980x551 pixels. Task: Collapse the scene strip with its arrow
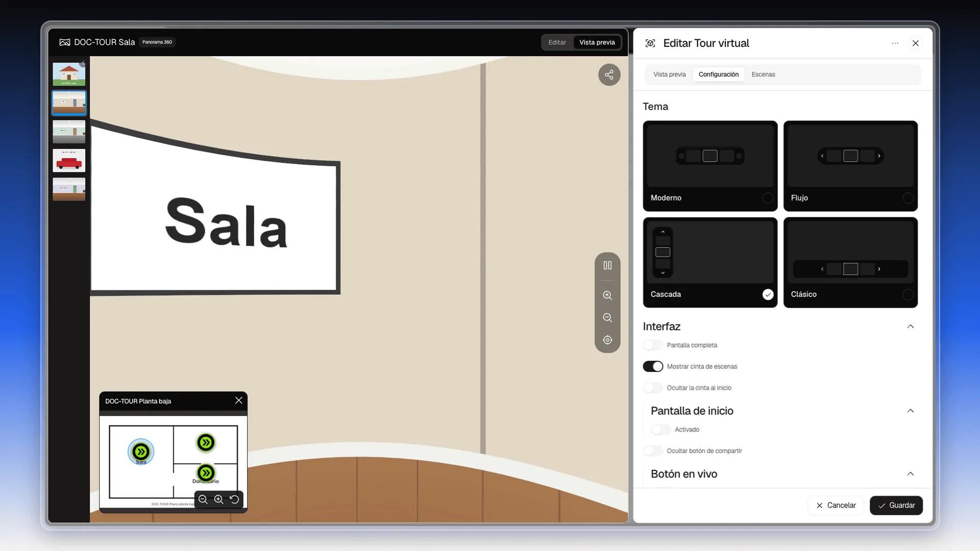point(83,63)
